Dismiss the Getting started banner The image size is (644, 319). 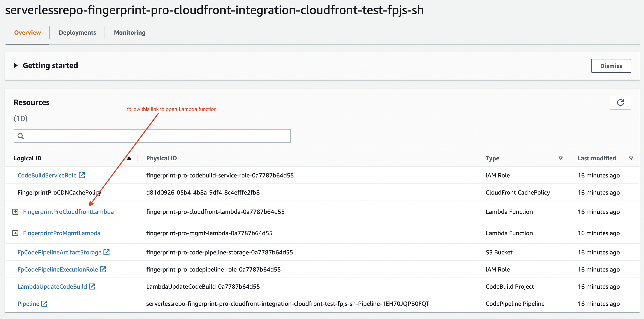(611, 66)
